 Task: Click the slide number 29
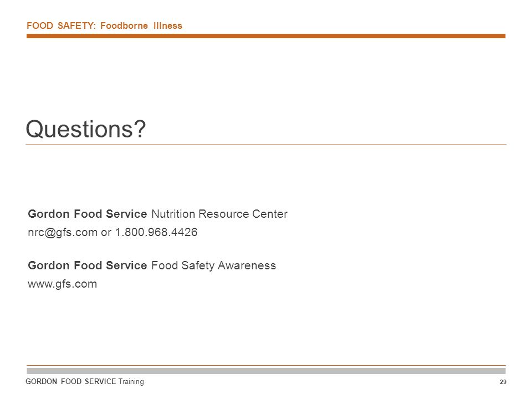pyautogui.click(x=503, y=382)
